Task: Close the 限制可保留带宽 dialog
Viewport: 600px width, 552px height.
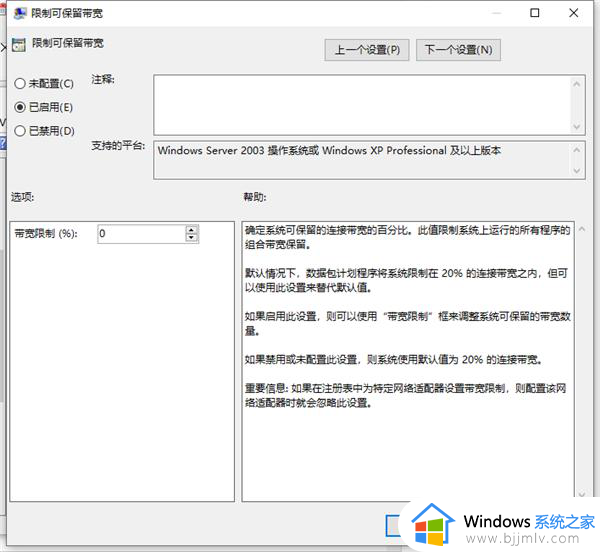Action: pos(579,13)
